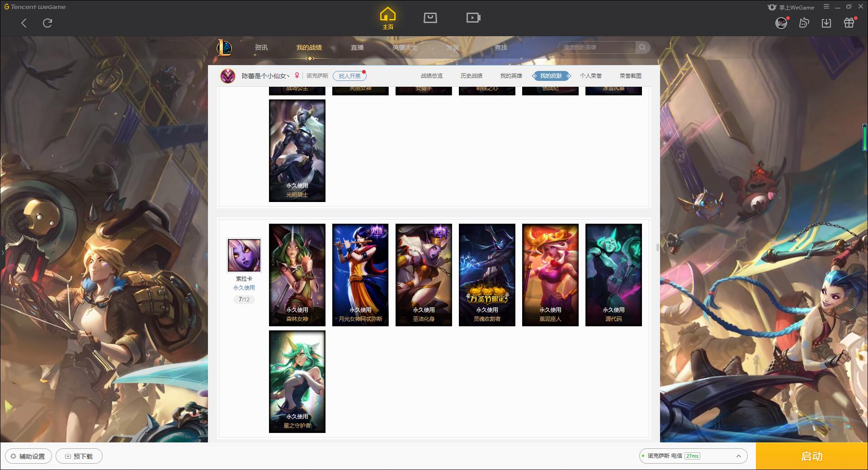Open the 直播 live tab
The width and height of the screenshot is (868, 470).
pyautogui.click(x=357, y=47)
